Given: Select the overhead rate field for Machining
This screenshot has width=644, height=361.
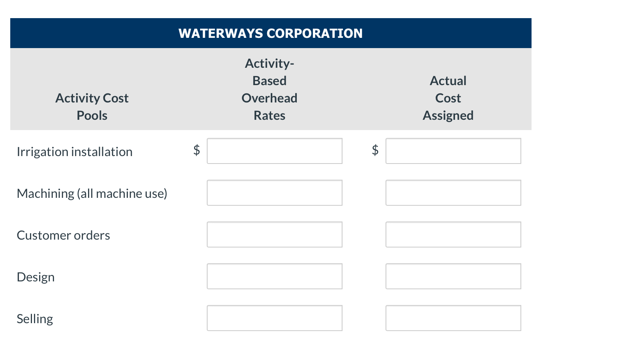Looking at the screenshot, I should point(274,193).
